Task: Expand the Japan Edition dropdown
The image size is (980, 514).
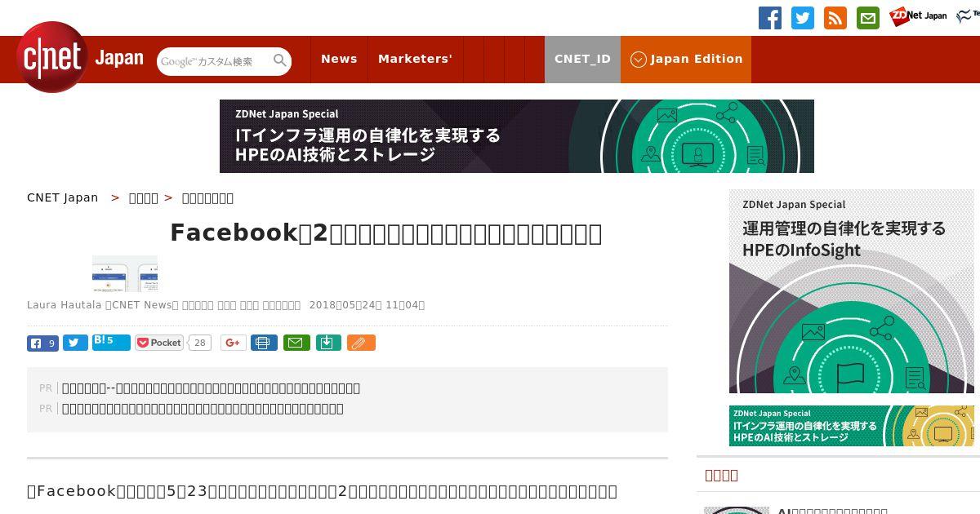Action: pyautogui.click(x=686, y=59)
